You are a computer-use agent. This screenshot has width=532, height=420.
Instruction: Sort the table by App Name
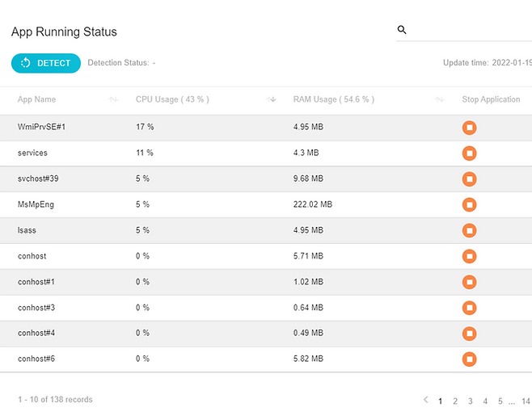pyautogui.click(x=113, y=99)
